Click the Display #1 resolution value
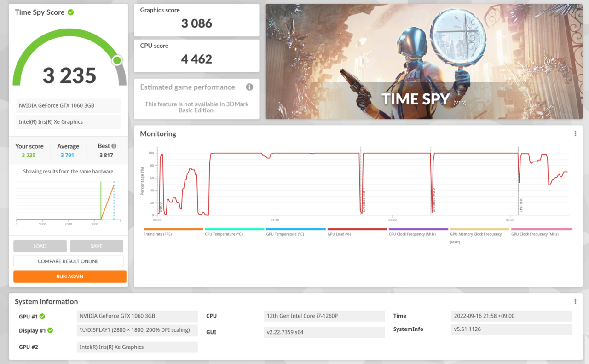Viewport: 589px width, 364px height. 137,330
